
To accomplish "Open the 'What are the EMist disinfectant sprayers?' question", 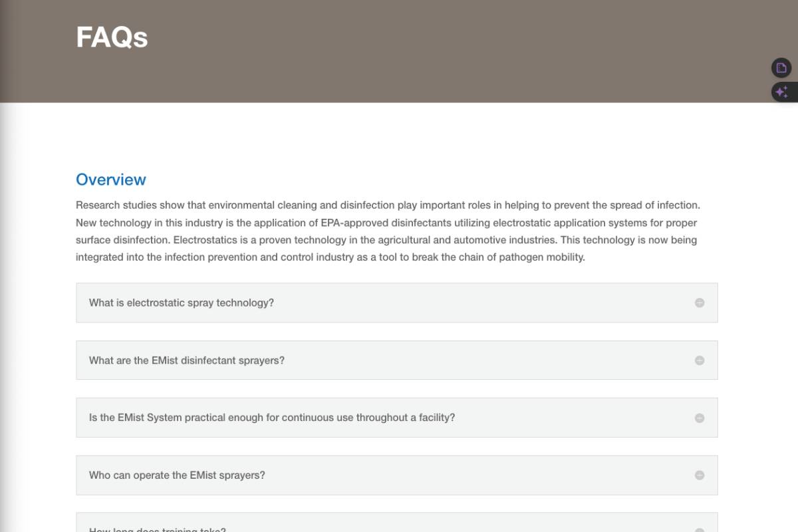I will [x=188, y=360].
